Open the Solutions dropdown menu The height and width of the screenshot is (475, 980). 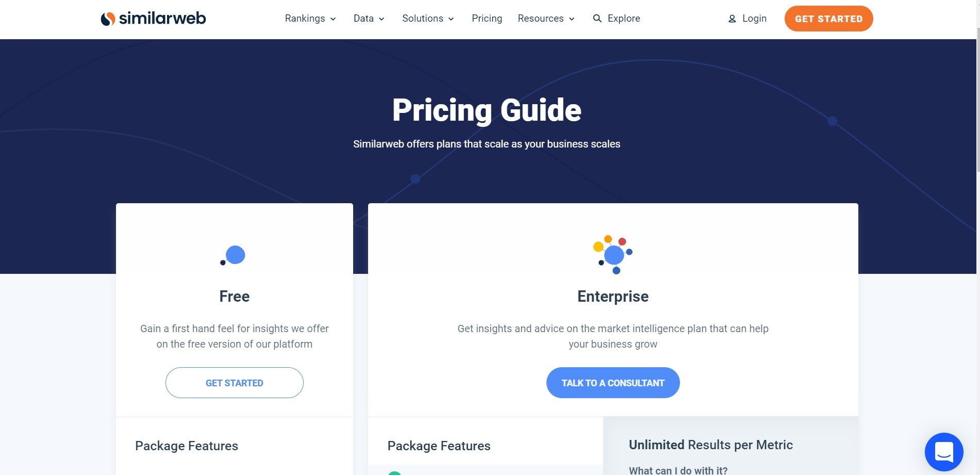(428, 19)
